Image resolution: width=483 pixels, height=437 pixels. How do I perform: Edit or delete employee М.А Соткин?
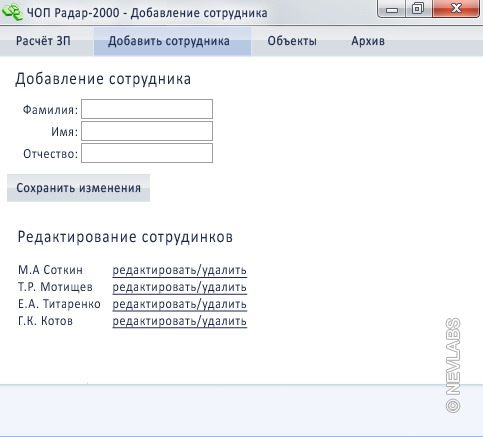180,270
